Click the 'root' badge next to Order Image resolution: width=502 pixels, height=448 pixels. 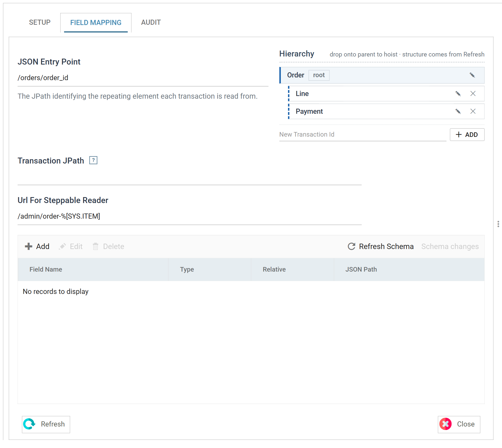coord(319,75)
